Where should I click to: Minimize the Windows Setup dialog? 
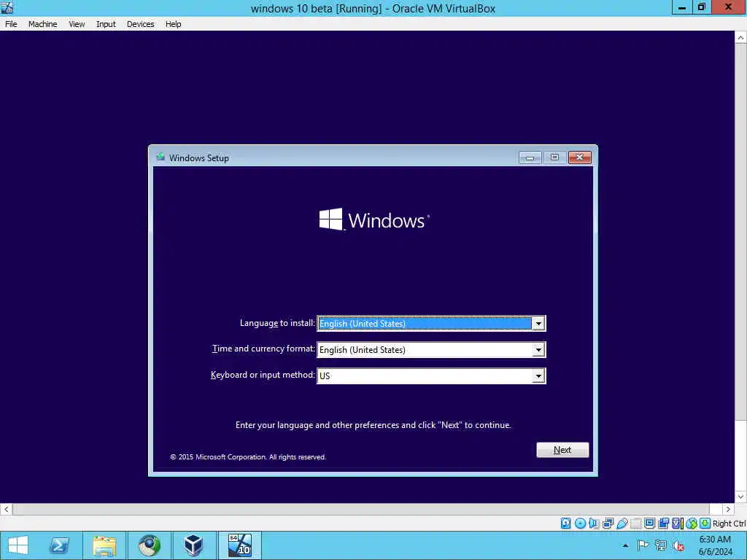(x=530, y=157)
